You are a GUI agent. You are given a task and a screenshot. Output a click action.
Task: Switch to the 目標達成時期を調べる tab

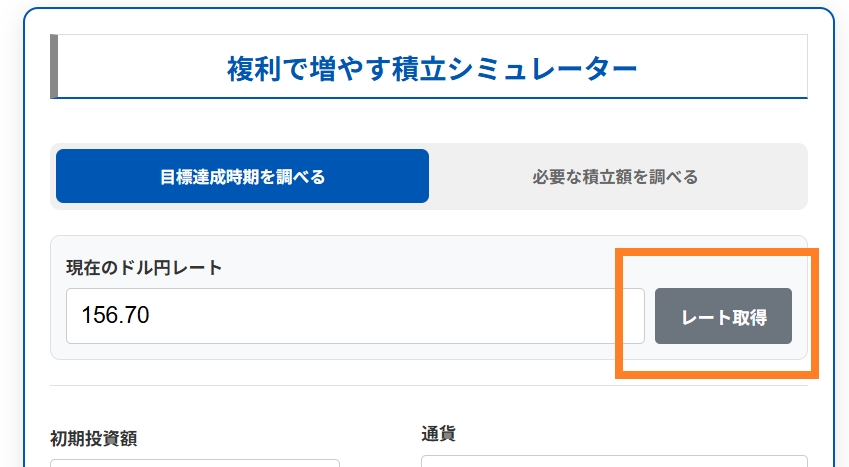(x=242, y=177)
